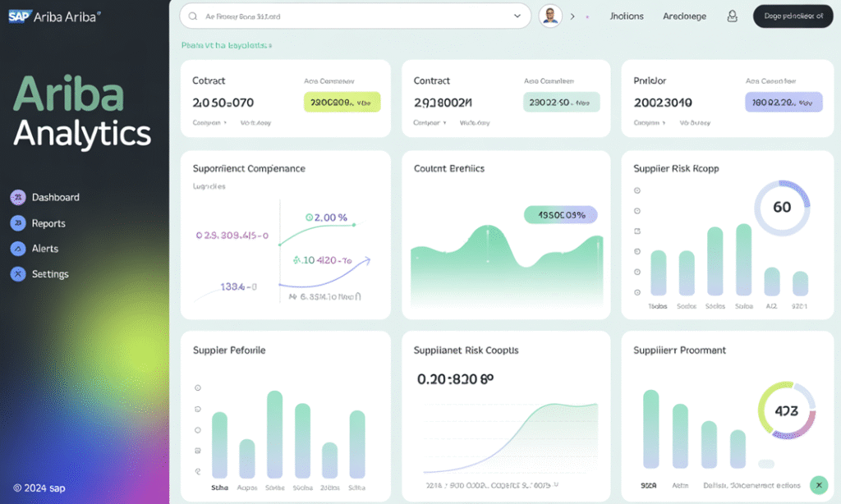The width and height of the screenshot is (841, 504).
Task: Click the SAP logo in the sidebar
Action: [21, 16]
